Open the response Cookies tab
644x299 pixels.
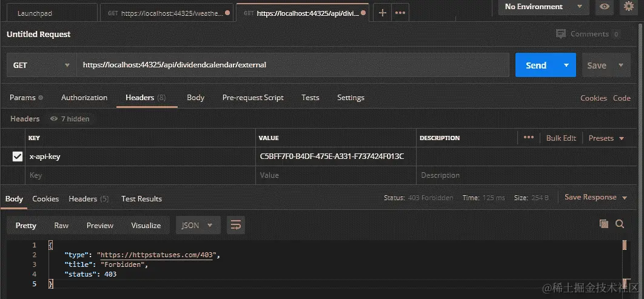click(45, 199)
